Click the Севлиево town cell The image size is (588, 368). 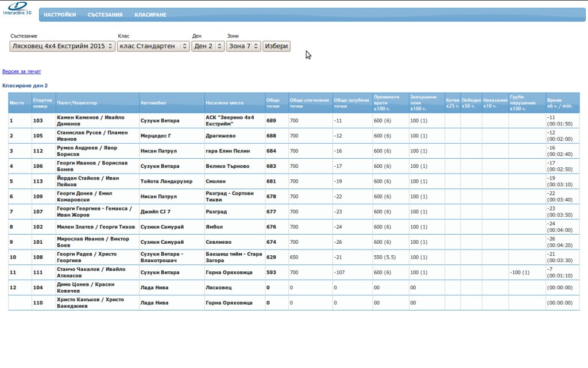pos(235,242)
